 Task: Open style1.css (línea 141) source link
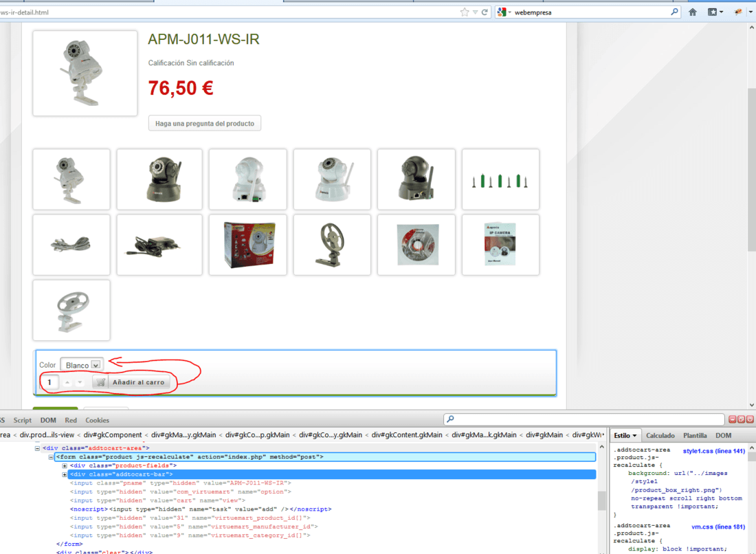pos(714,451)
